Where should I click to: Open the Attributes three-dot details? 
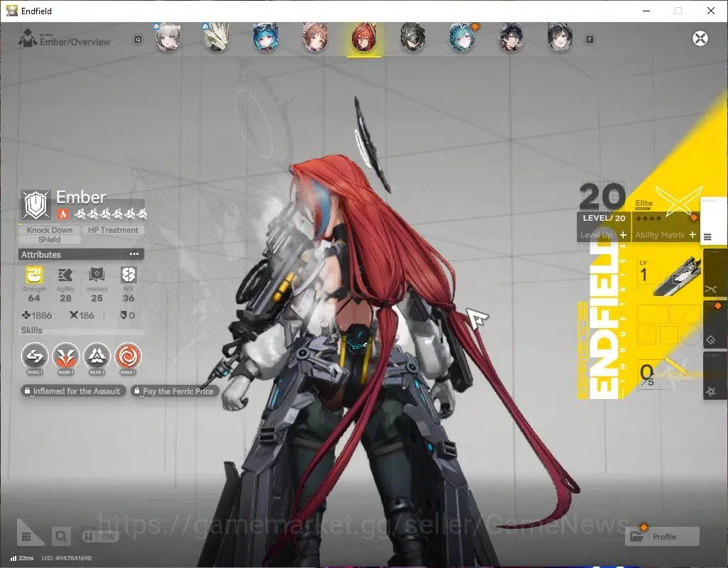click(134, 254)
